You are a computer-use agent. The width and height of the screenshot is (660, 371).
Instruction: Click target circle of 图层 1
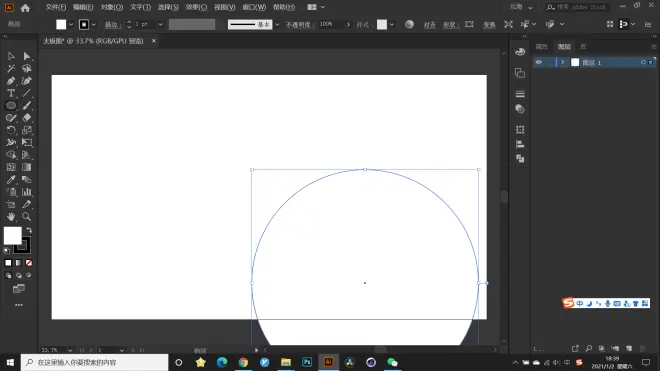point(643,62)
